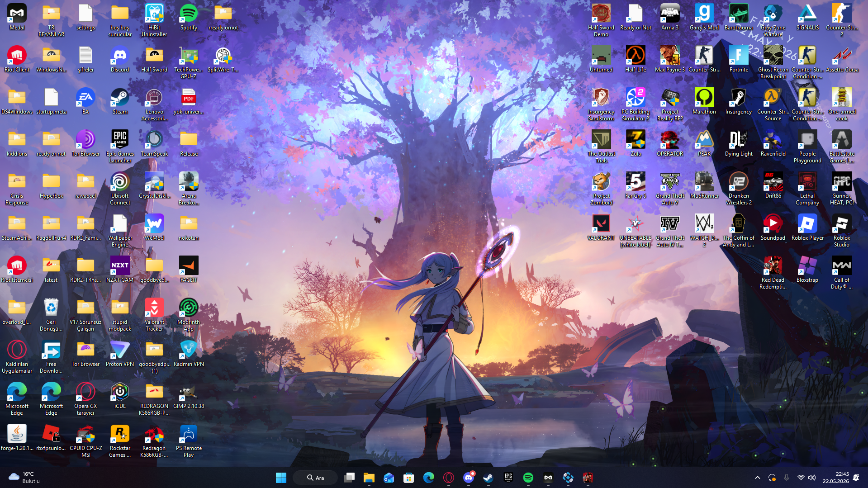Open the EA app icon

pos(85,101)
